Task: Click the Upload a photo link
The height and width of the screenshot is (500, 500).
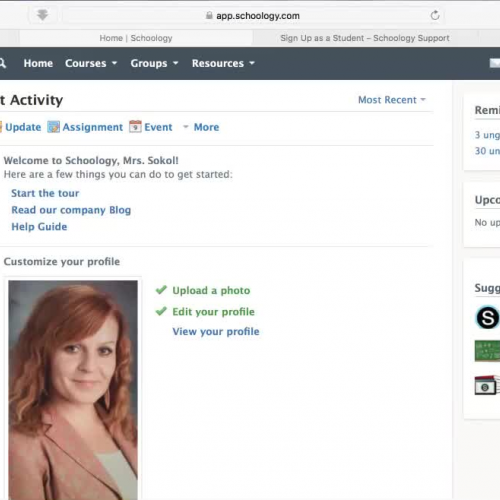Action: click(211, 290)
